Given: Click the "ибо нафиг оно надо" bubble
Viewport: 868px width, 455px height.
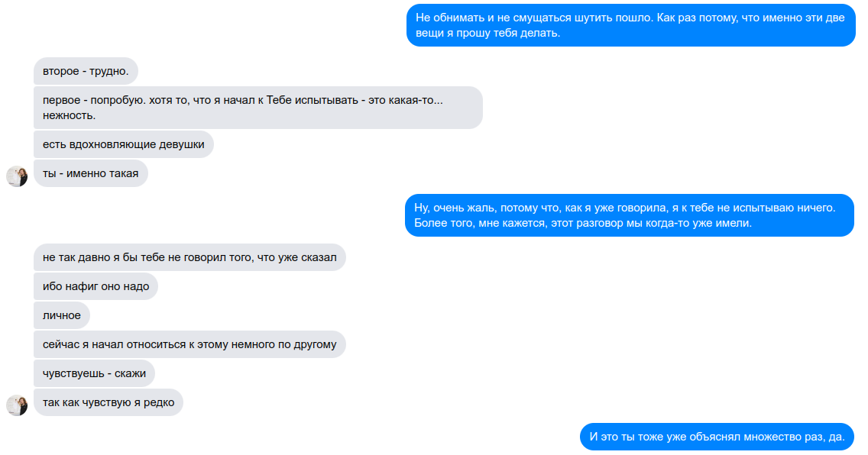Looking at the screenshot, I should tap(96, 286).
